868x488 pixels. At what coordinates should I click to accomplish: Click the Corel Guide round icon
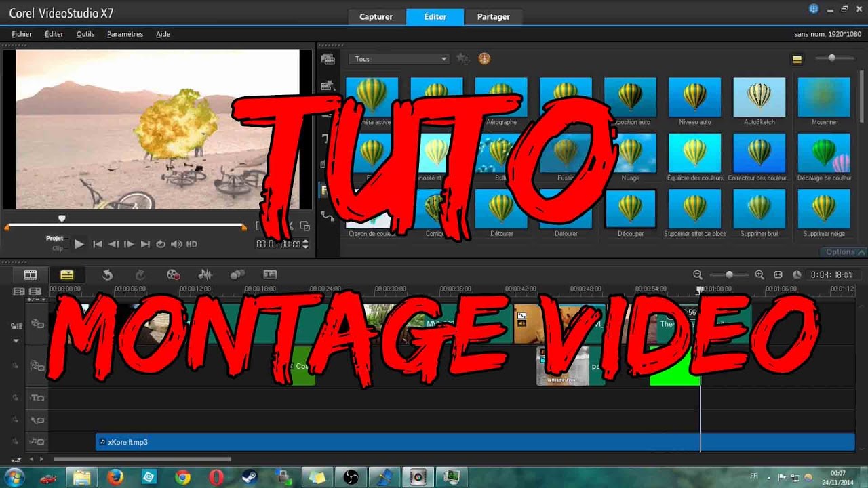pos(484,59)
